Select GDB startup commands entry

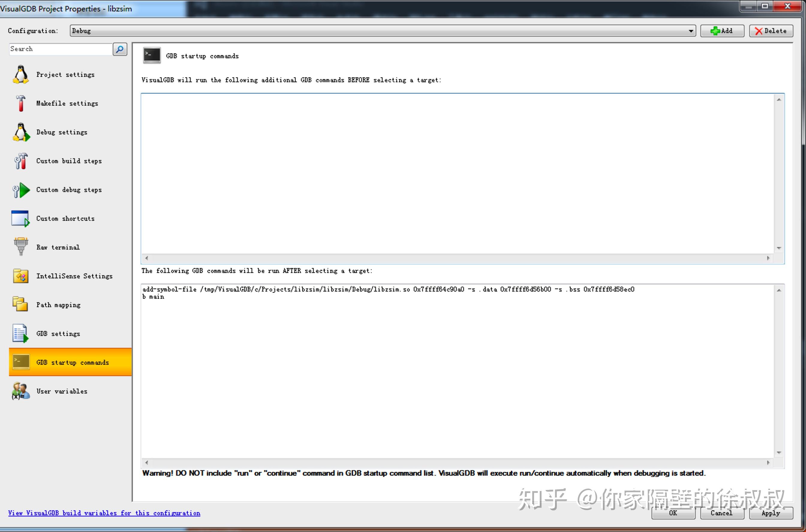72,362
